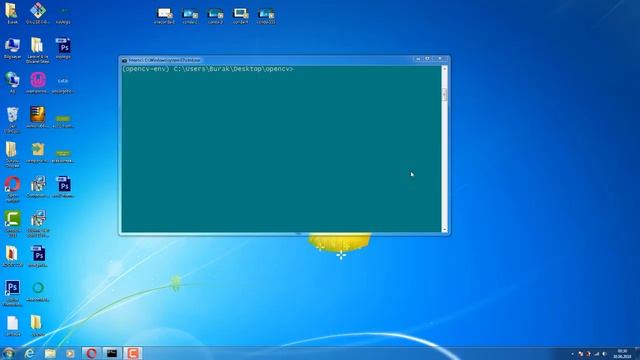The height and width of the screenshot is (360, 640).
Task: Select the green ring desktop icon
Action: [38, 291]
